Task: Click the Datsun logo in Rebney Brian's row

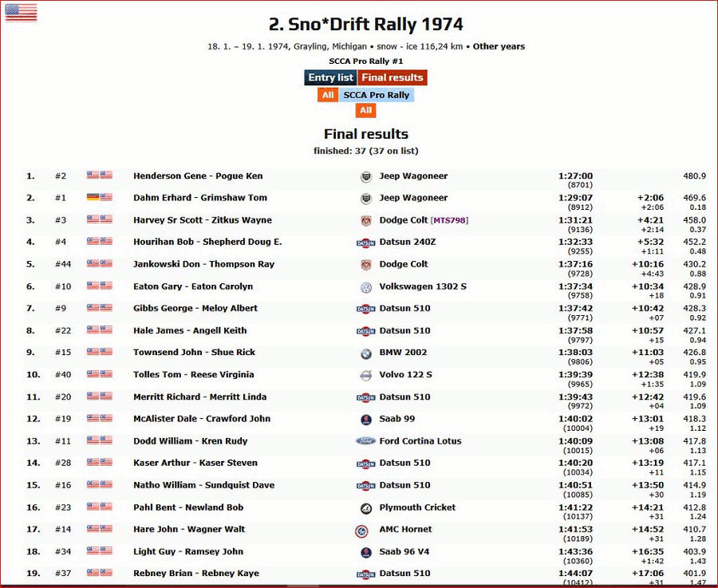Action: click(x=366, y=574)
